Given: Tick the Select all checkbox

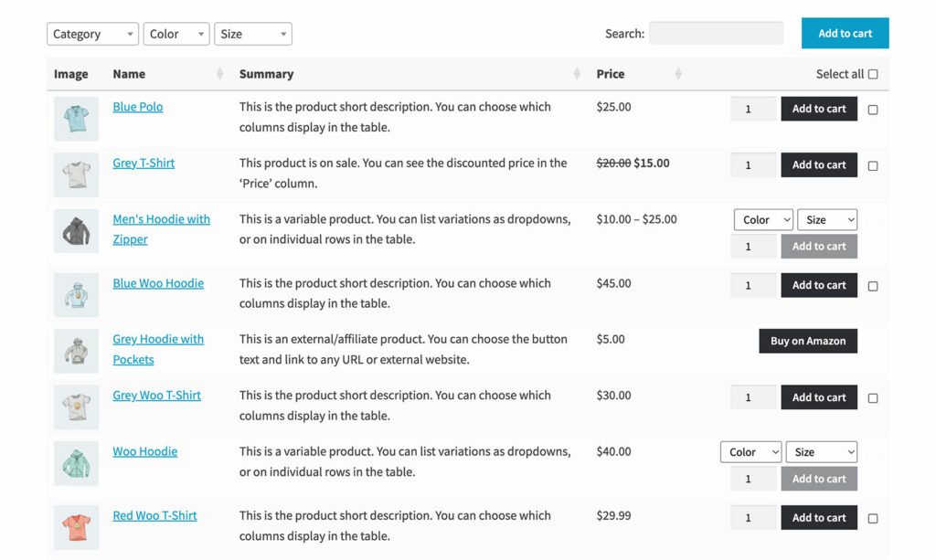Looking at the screenshot, I should point(873,74).
